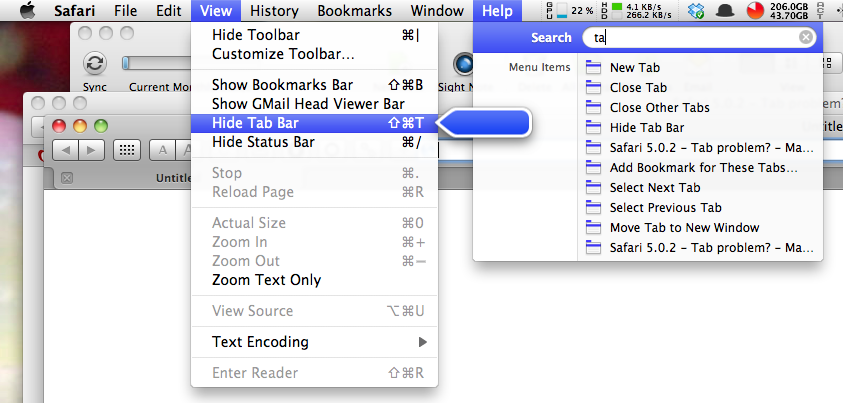843x403 pixels.
Task: Select Zoom Text Only option
Action: click(x=315, y=280)
